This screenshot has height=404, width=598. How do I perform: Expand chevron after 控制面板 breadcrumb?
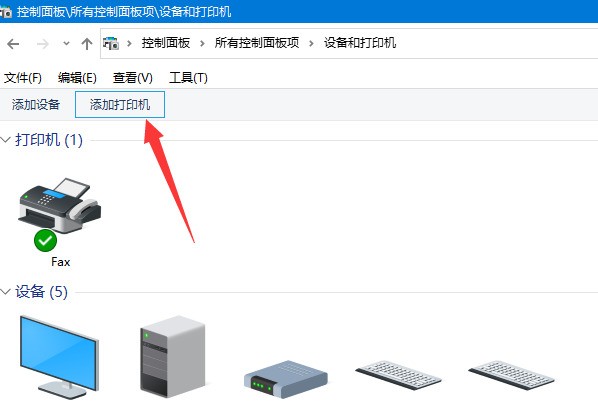tap(202, 43)
